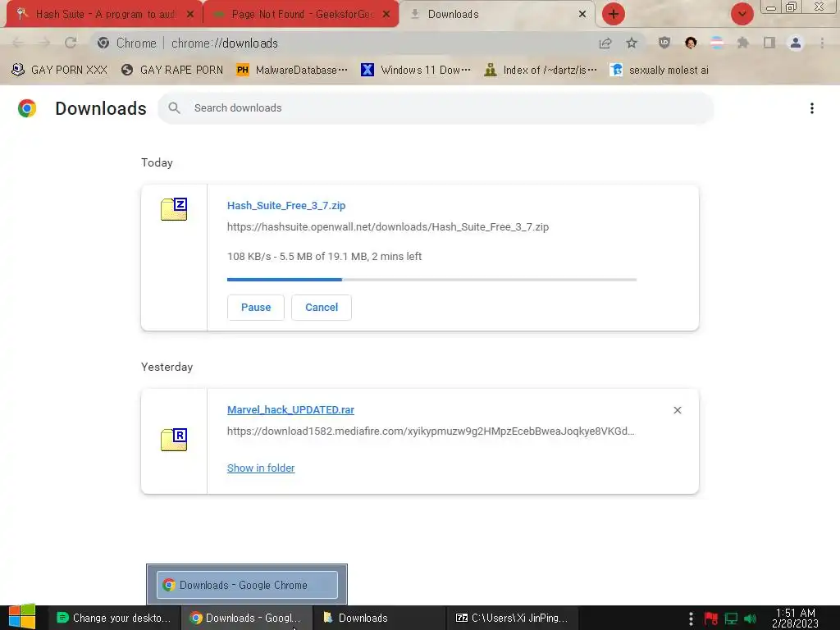Close the Hash Suite tab
840x630 pixels.
[189, 15]
